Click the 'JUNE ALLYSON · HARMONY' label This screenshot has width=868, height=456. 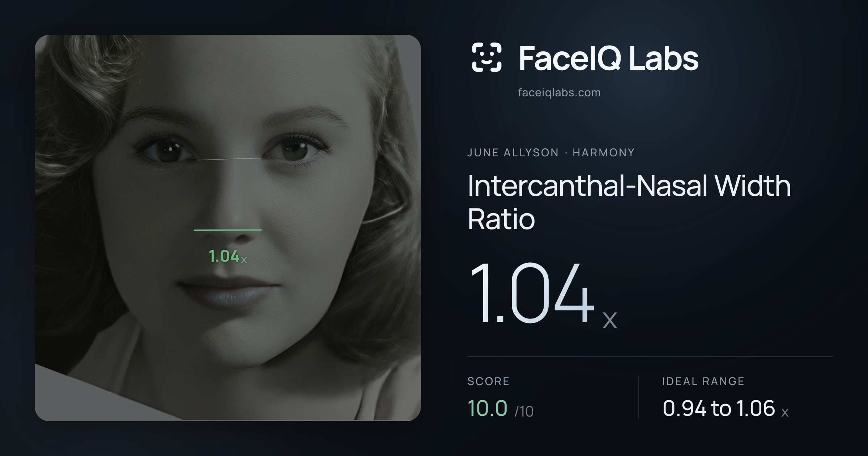[551, 152]
